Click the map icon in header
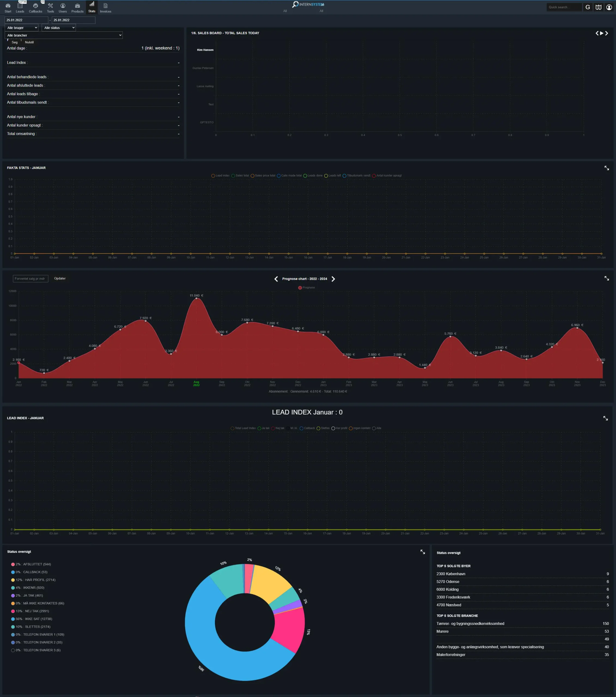Viewport: 616px width, 697px height. tap(598, 7)
